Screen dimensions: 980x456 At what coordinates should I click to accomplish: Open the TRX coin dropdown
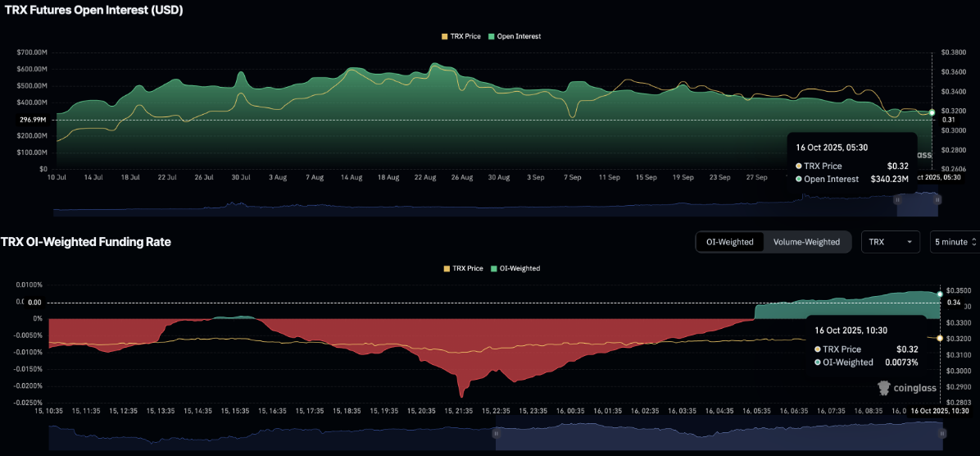[891, 242]
